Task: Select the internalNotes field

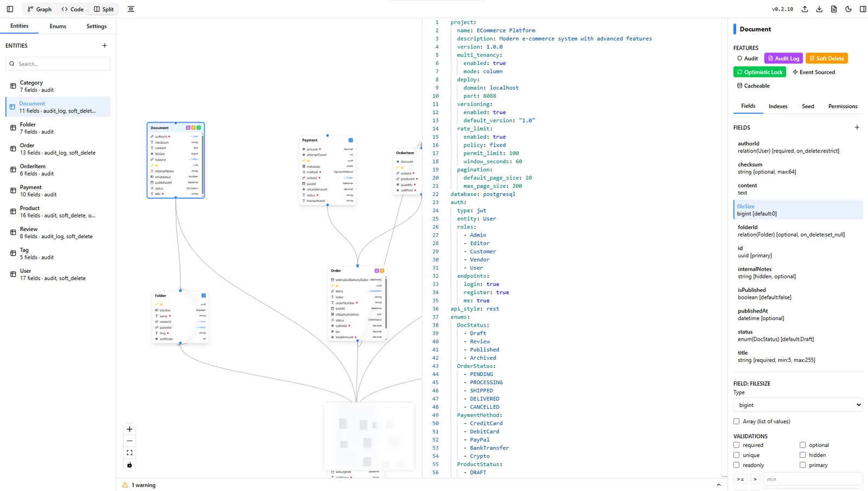Action: 798,272
